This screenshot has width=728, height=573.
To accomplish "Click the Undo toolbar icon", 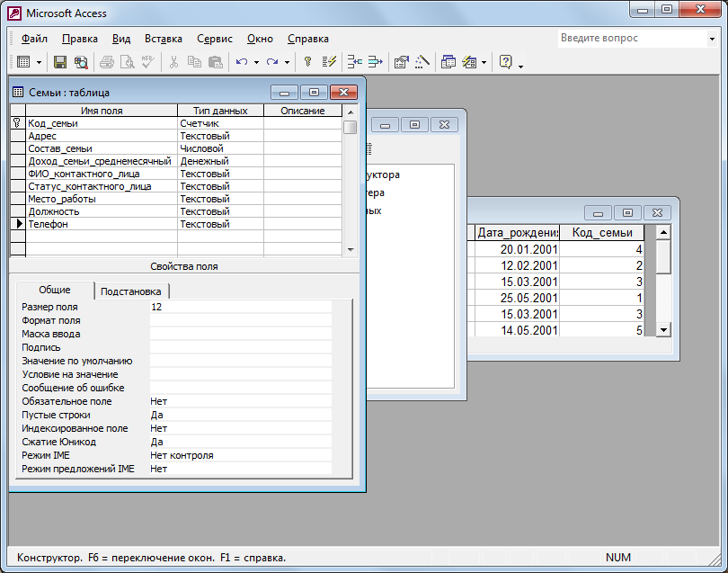I will [x=241, y=62].
